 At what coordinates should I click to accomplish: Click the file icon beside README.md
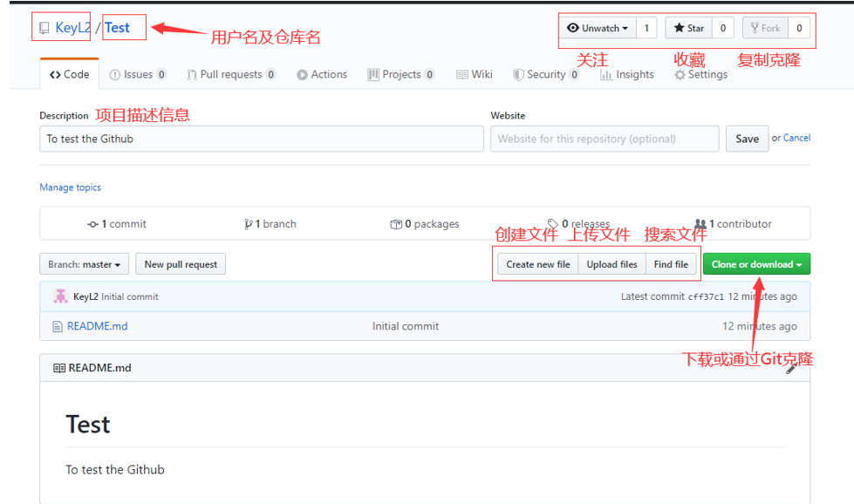point(58,327)
